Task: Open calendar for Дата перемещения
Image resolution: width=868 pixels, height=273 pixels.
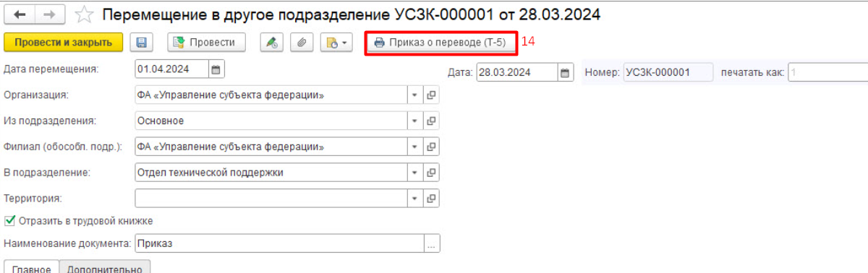Action: 216,69
